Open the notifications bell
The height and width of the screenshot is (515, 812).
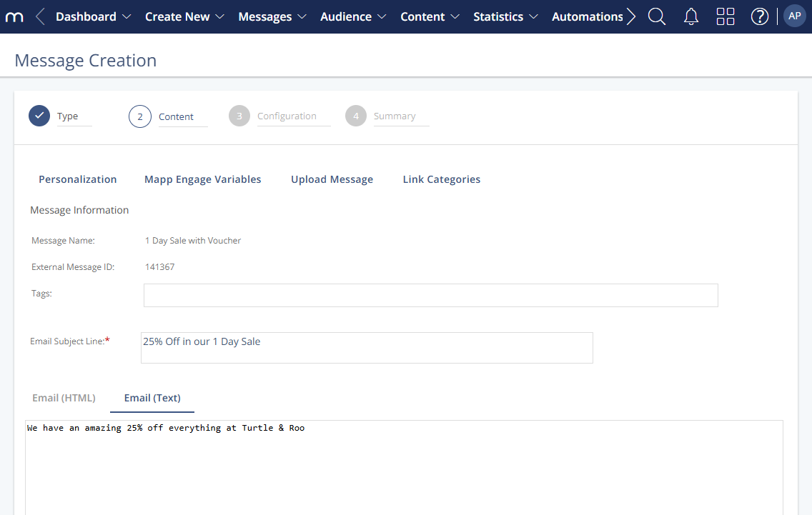[690, 16]
